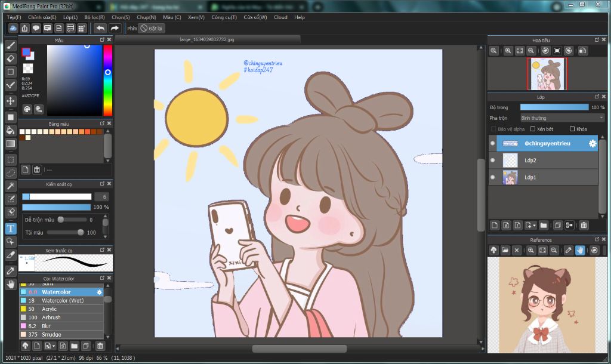Click the foreground blue color swatch
Screen dimensions: 611x364
click(x=26, y=53)
